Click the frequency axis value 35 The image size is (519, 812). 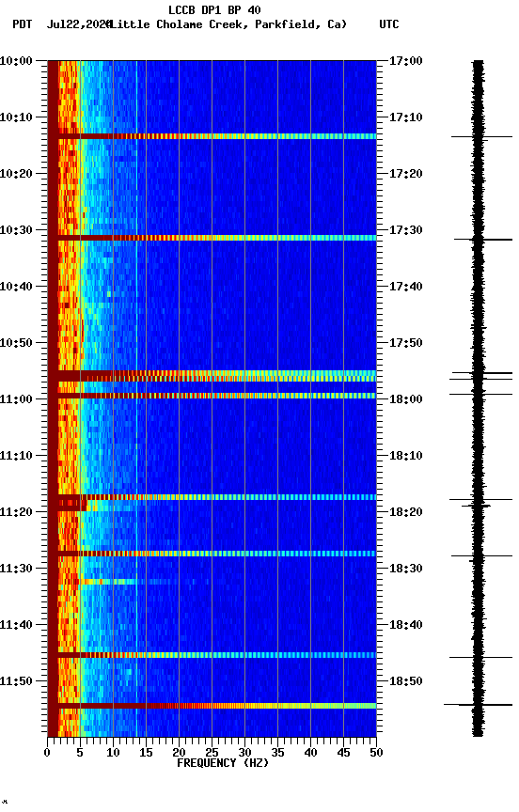click(277, 753)
